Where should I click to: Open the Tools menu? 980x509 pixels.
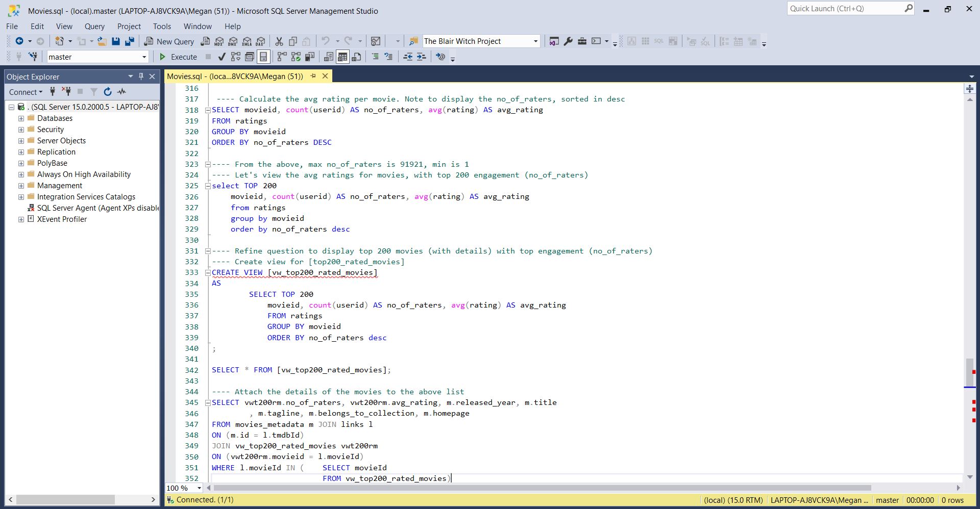pyautogui.click(x=162, y=27)
